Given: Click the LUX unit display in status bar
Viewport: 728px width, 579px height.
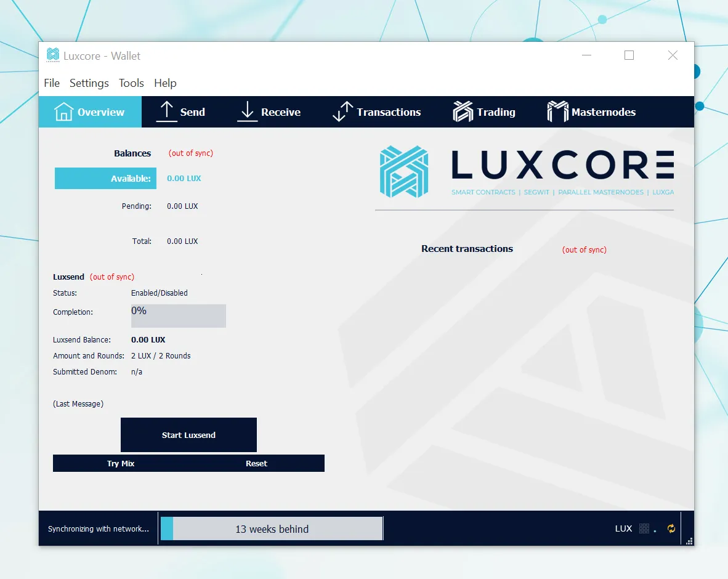Looking at the screenshot, I should 623,528.
